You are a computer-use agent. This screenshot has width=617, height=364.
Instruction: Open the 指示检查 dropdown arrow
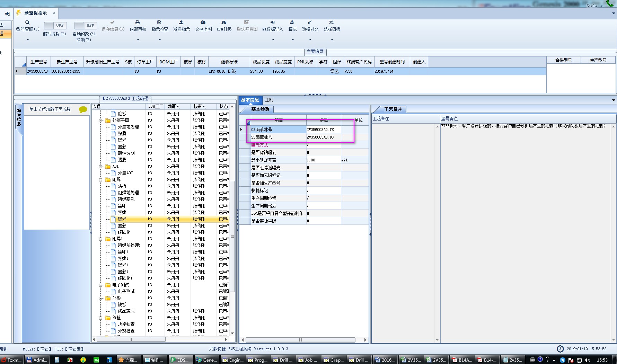[x=160, y=39]
